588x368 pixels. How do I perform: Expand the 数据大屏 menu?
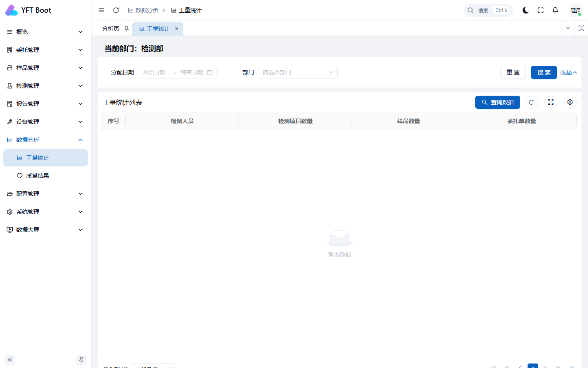coord(45,230)
